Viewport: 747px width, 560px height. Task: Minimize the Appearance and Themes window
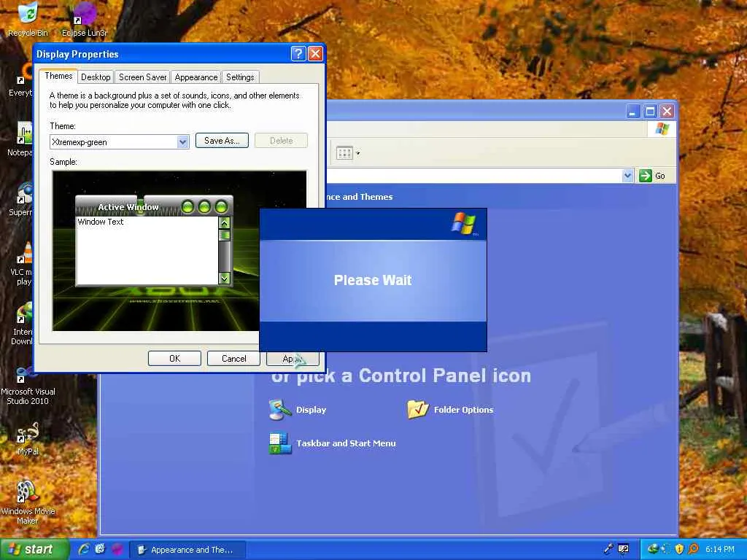[632, 112]
